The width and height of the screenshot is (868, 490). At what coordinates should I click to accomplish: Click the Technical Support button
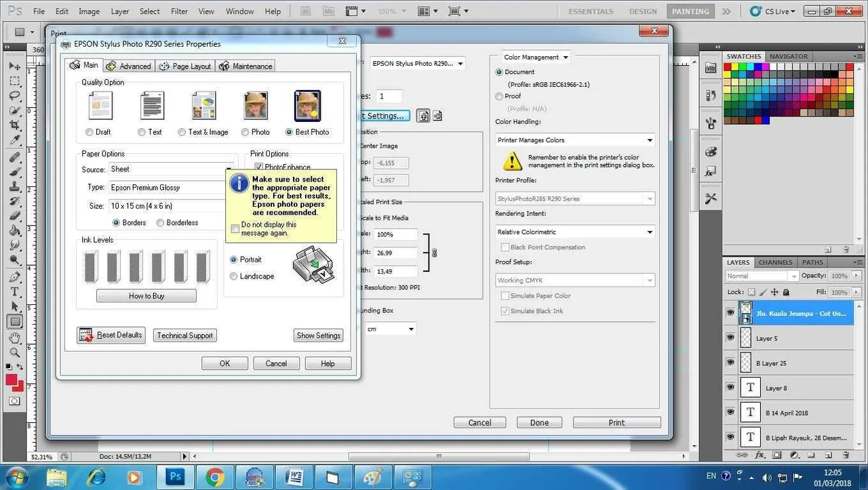[x=184, y=335]
